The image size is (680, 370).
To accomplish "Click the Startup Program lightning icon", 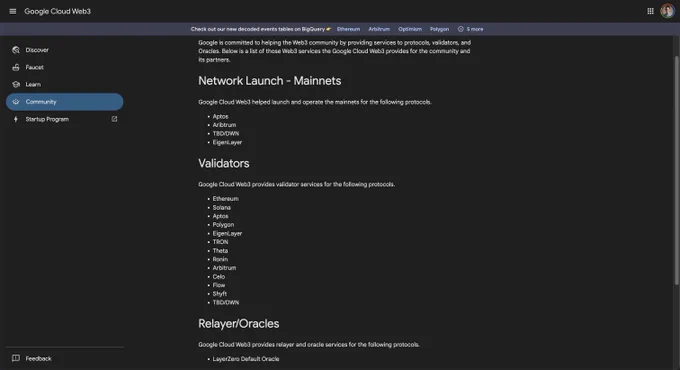I will point(16,119).
